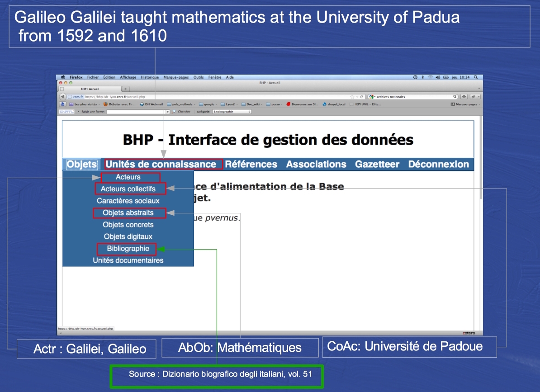The width and height of the screenshot is (540, 392).
Task: Reload the page with the refresh icon
Action: (x=362, y=97)
